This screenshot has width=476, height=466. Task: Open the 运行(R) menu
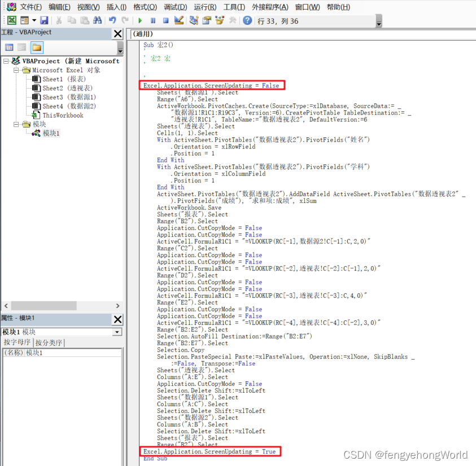(205, 7)
